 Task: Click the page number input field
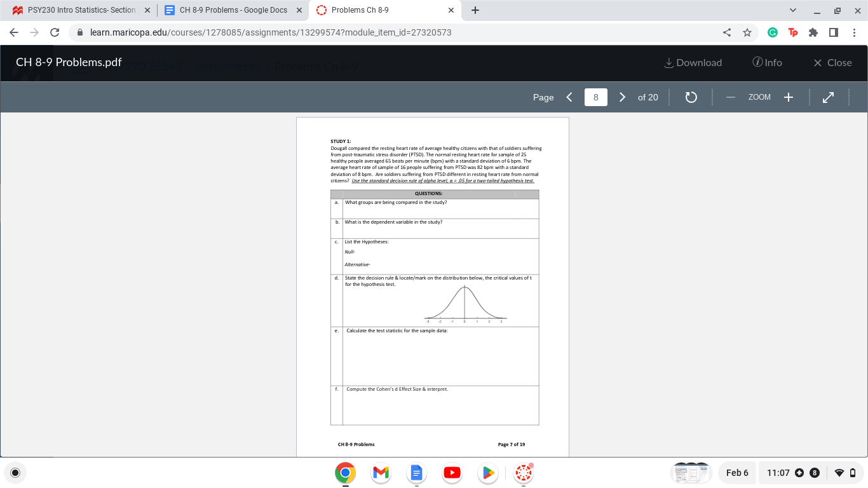[x=595, y=97]
